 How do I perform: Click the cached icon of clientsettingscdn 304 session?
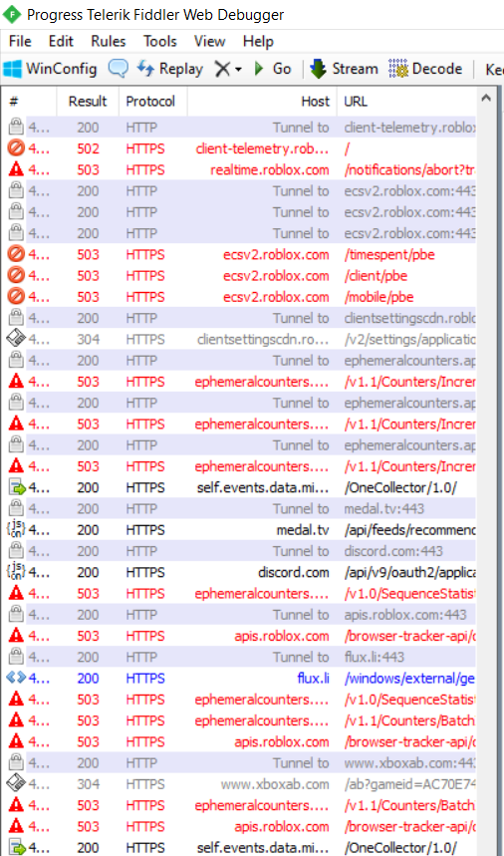pyautogui.click(x=16, y=339)
